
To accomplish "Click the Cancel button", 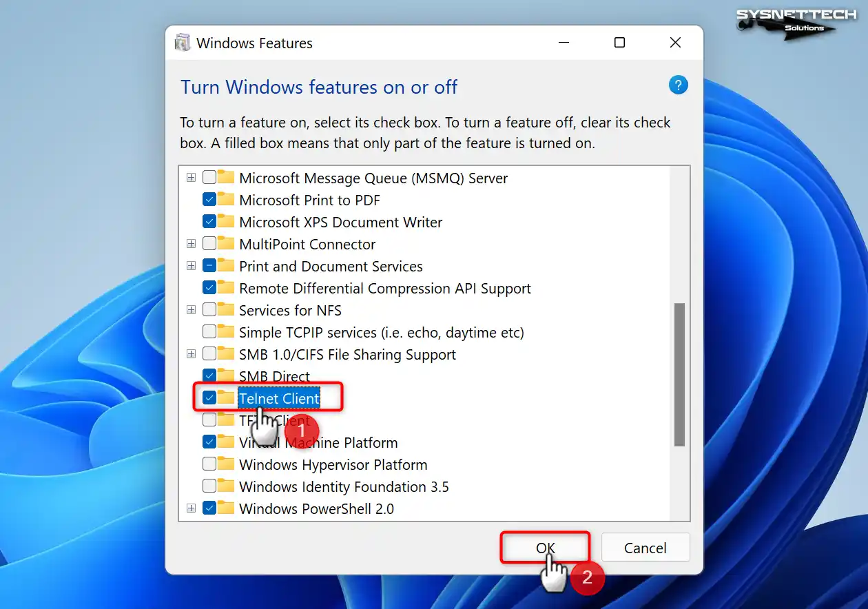I will click(x=645, y=548).
